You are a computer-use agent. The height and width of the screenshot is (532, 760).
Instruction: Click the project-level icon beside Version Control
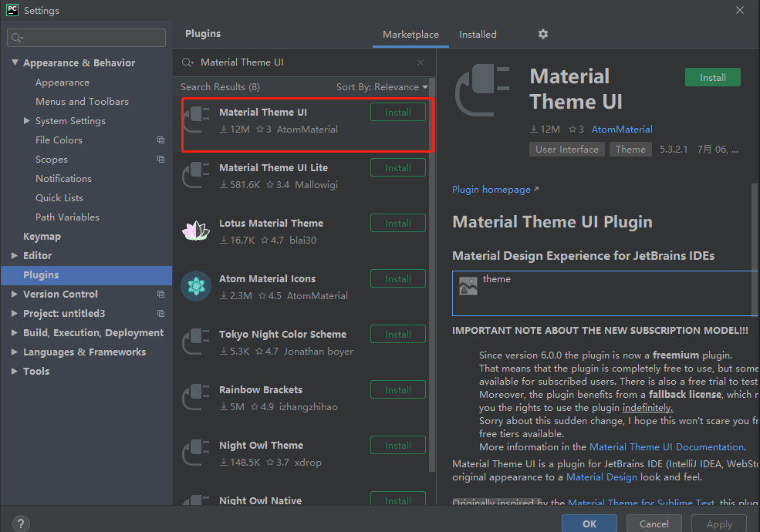click(x=160, y=295)
